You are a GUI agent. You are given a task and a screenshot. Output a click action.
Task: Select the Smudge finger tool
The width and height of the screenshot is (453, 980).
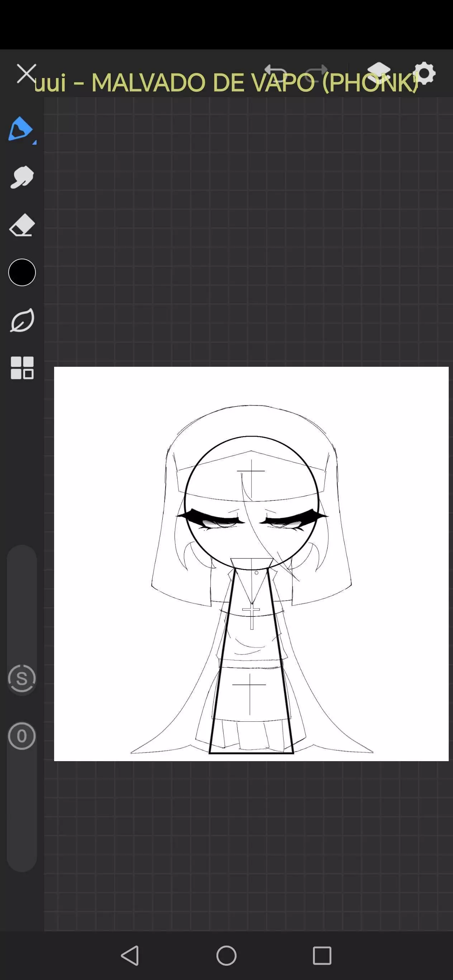pyautogui.click(x=22, y=177)
